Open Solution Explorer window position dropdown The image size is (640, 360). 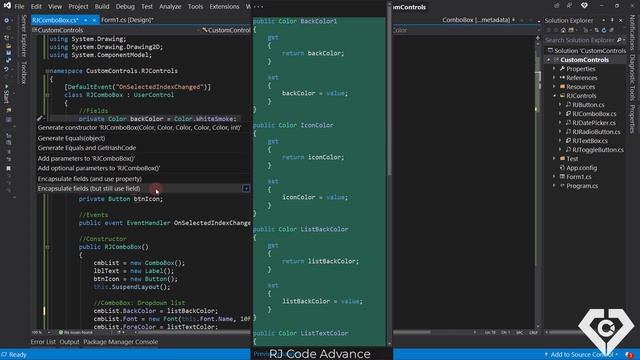(604, 20)
